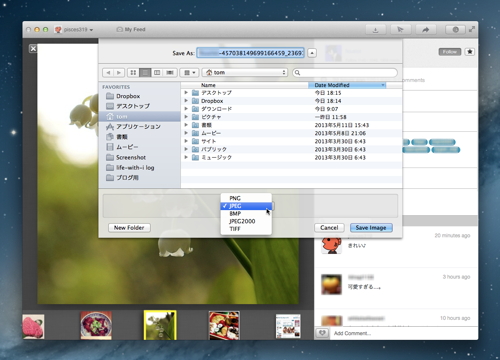Image resolution: width=500 pixels, height=360 pixels.
Task: Open the pisces319 account dropdown
Action: (74, 30)
